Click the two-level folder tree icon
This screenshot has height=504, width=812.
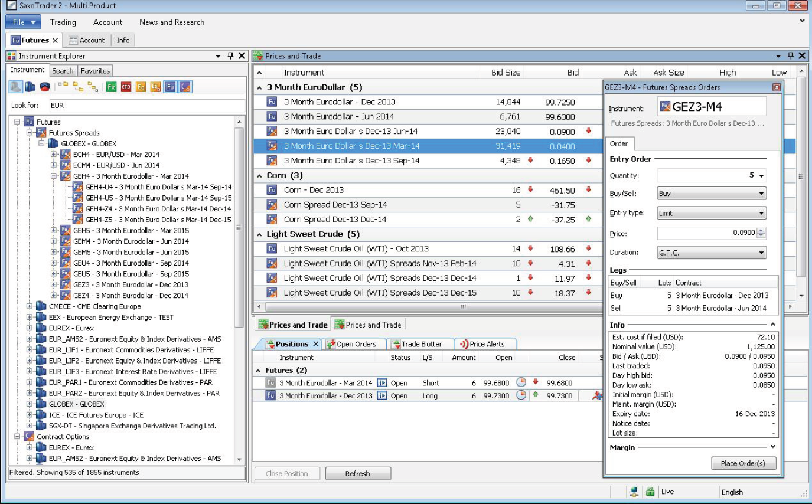pyautogui.click(x=78, y=87)
